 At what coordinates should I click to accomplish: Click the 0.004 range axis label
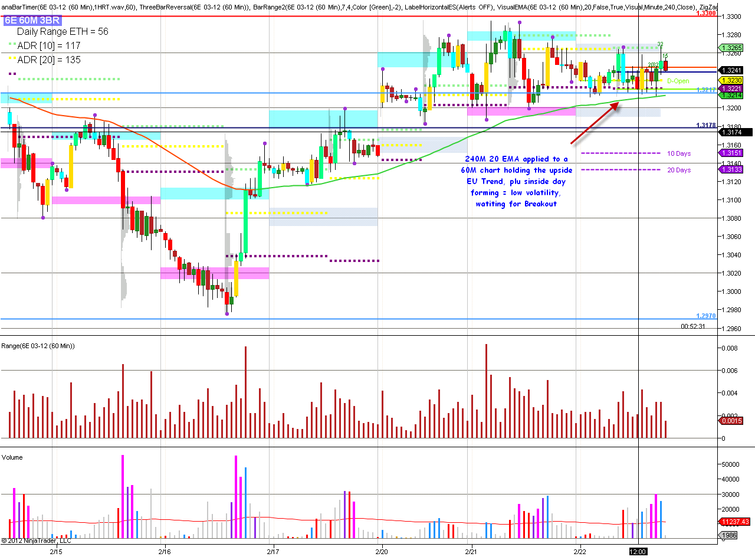(x=729, y=393)
